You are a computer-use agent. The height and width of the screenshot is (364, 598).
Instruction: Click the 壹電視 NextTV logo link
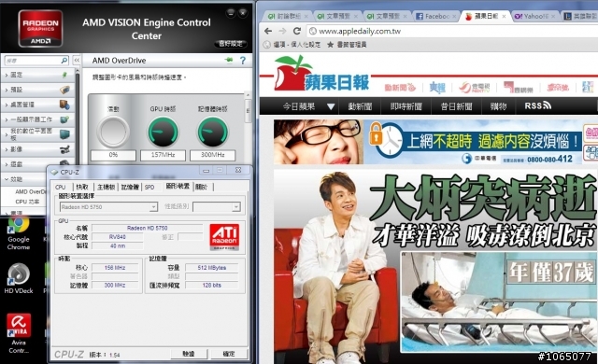tap(474, 88)
